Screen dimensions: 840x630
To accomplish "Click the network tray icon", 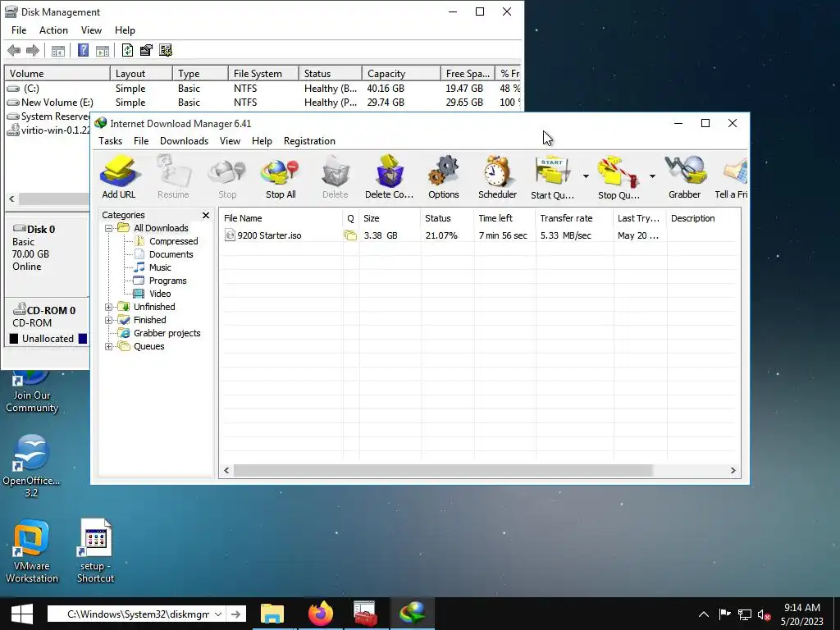I will tap(745, 614).
